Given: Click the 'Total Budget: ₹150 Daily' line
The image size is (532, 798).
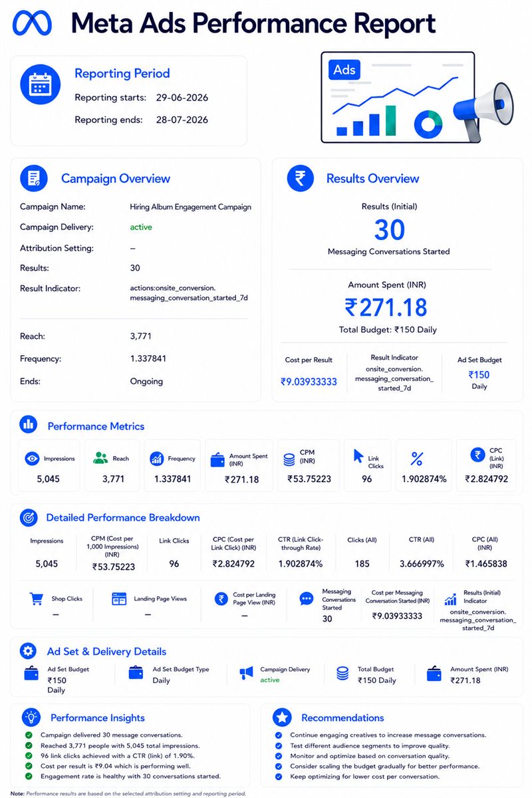Looking at the screenshot, I should (x=388, y=330).
